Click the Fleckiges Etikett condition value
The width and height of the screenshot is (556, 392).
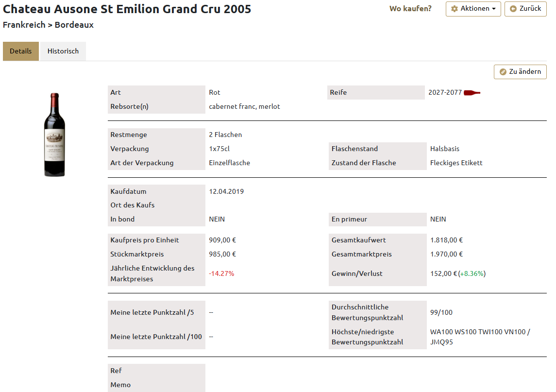tap(456, 163)
